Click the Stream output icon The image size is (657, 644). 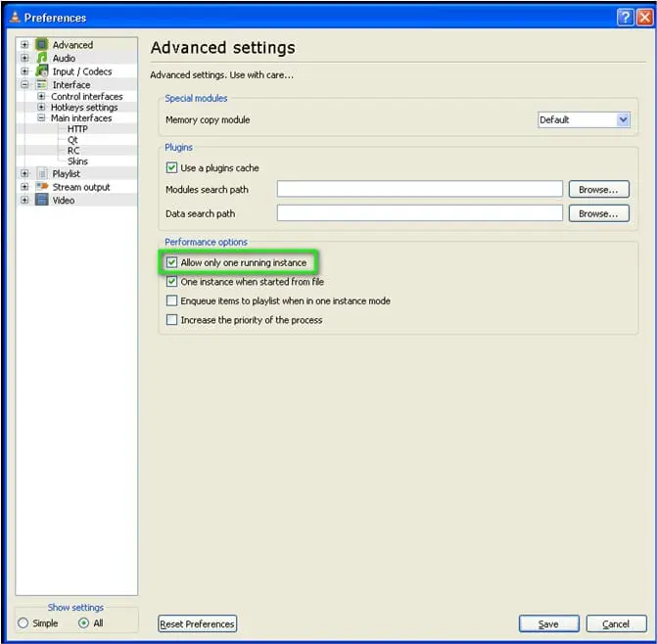pyautogui.click(x=42, y=187)
